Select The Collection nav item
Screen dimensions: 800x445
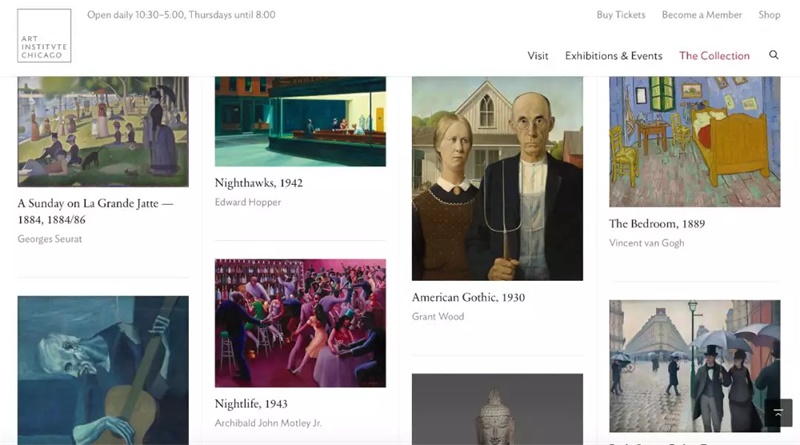click(x=714, y=56)
